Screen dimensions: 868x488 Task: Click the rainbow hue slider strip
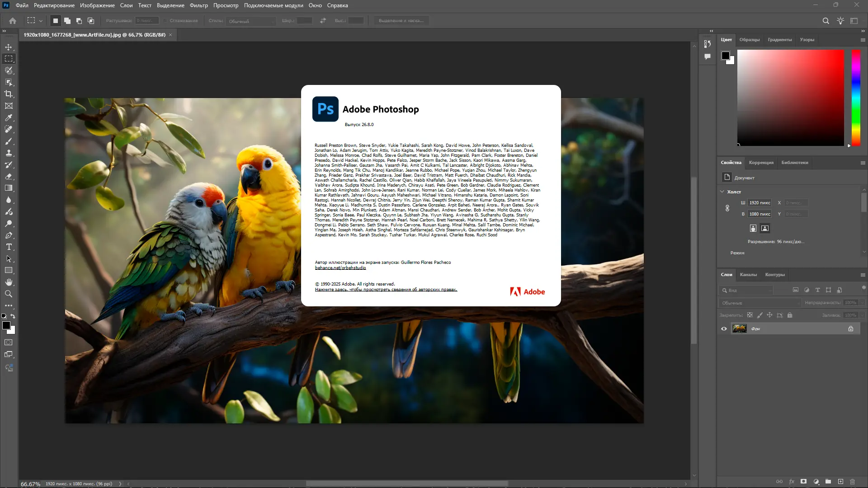click(856, 97)
